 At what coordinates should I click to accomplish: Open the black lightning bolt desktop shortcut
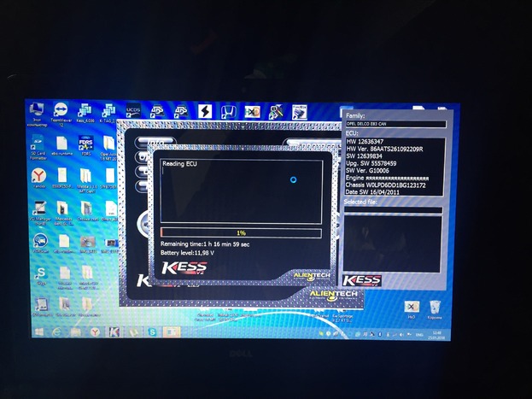[x=205, y=111]
